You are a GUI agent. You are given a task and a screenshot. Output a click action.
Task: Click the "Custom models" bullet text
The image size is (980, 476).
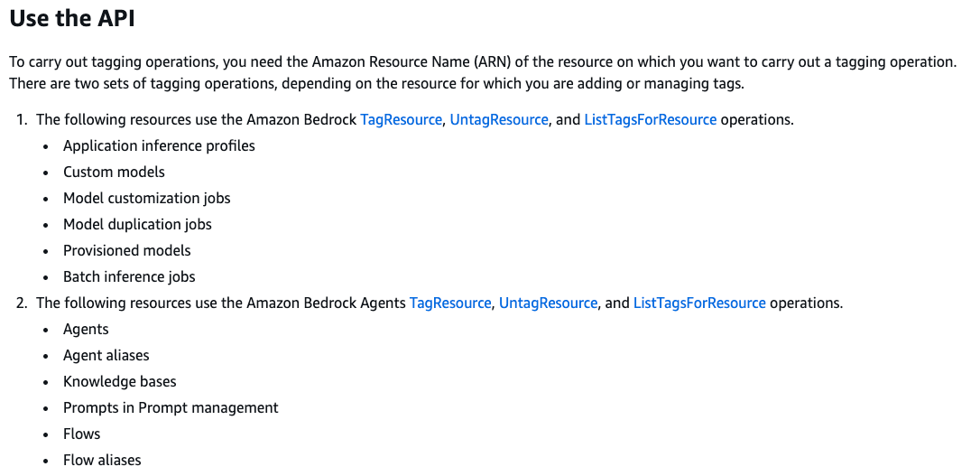[x=114, y=172]
